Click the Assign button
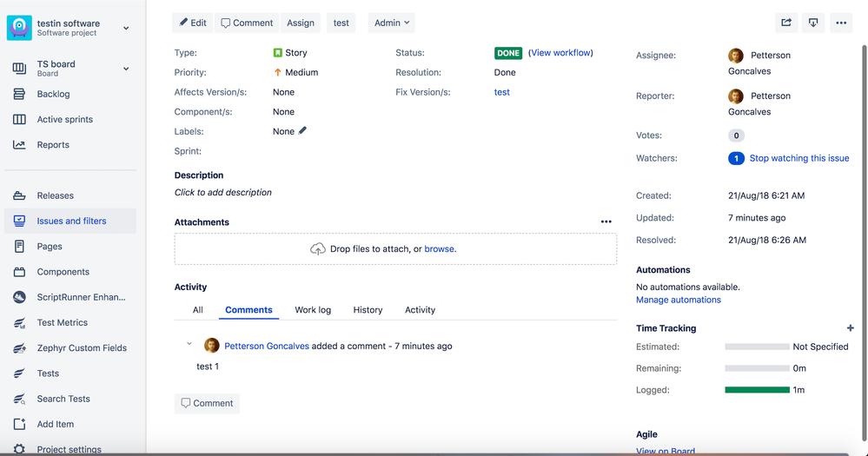Screen dimensions: 868x456 301,23
